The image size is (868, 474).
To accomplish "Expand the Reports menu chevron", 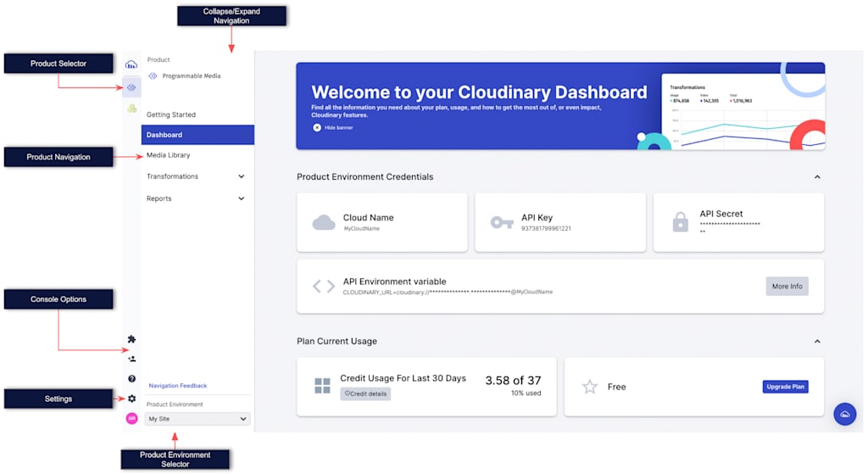I will tap(242, 198).
